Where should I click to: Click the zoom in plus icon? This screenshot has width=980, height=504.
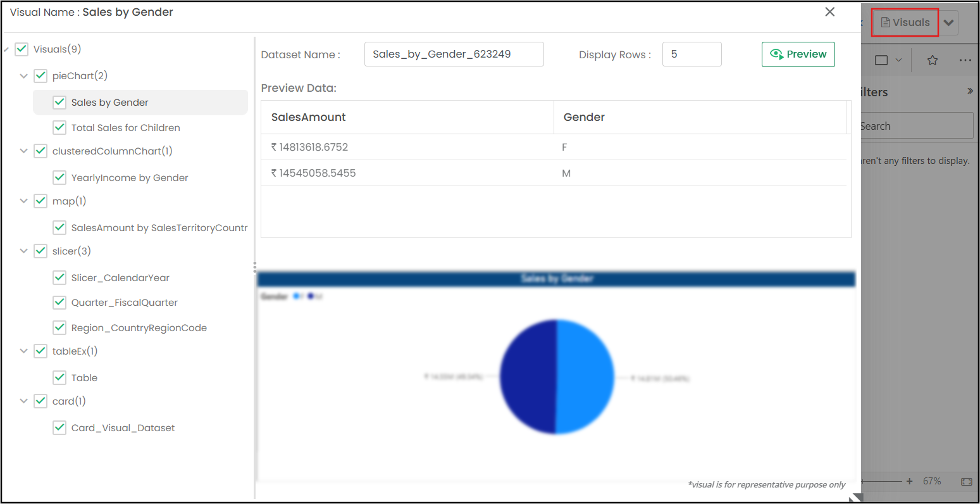click(909, 481)
